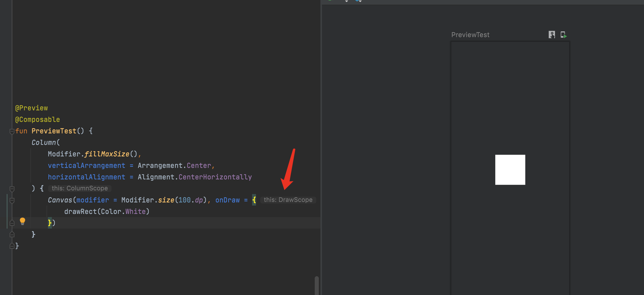Start interactive mode for PreviewTest
The width and height of the screenshot is (644, 295).
coord(552,35)
